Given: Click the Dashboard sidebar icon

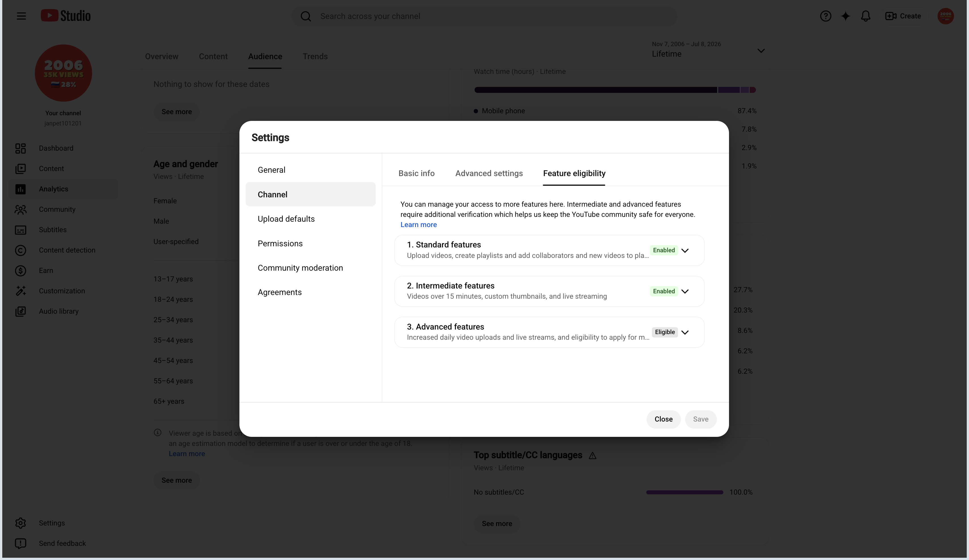Looking at the screenshot, I should 20,148.
